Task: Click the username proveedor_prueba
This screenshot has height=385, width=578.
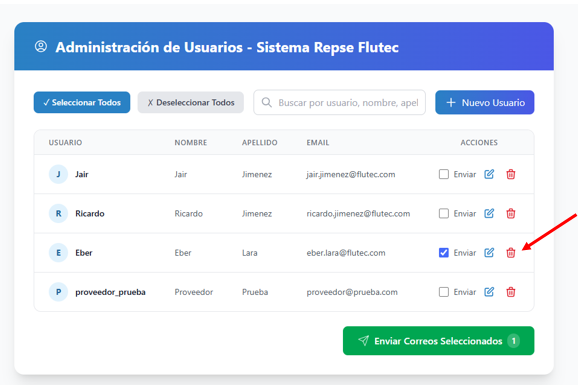Action: (x=110, y=292)
